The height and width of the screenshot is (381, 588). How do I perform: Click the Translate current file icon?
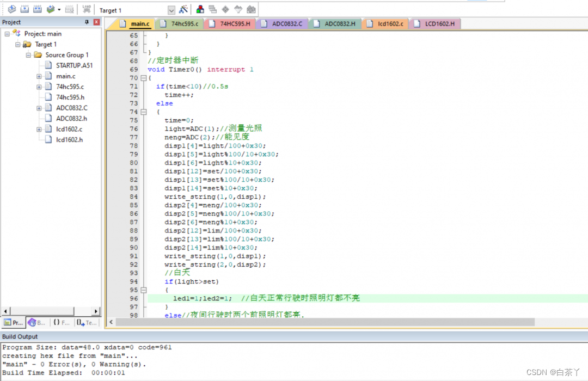click(x=11, y=10)
